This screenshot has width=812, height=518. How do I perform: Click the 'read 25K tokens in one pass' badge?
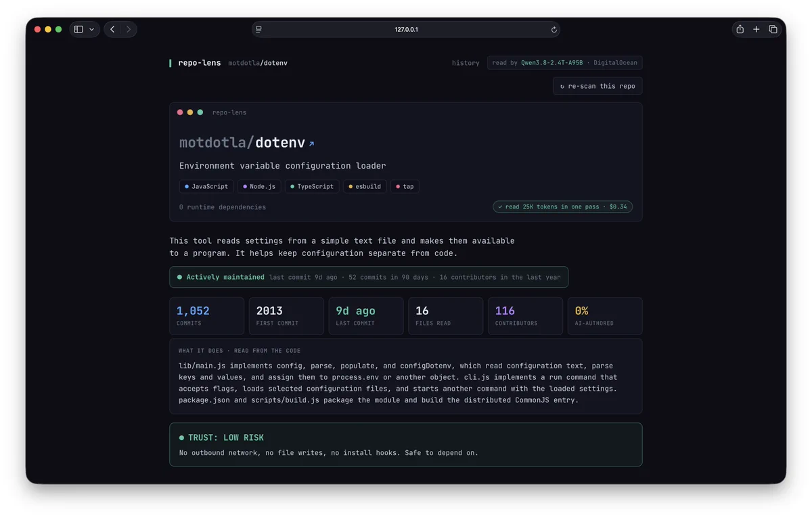point(562,207)
